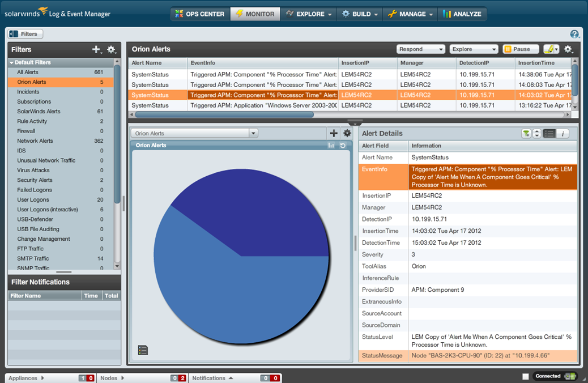Select the Windows Server 2003 alert row
The image size is (588, 383).
coord(350,105)
